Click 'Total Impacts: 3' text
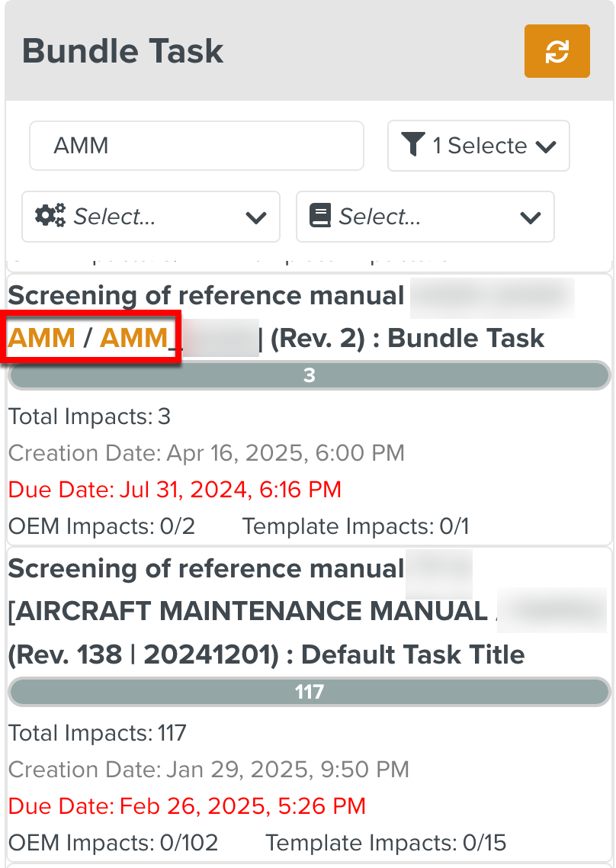 [x=89, y=416]
